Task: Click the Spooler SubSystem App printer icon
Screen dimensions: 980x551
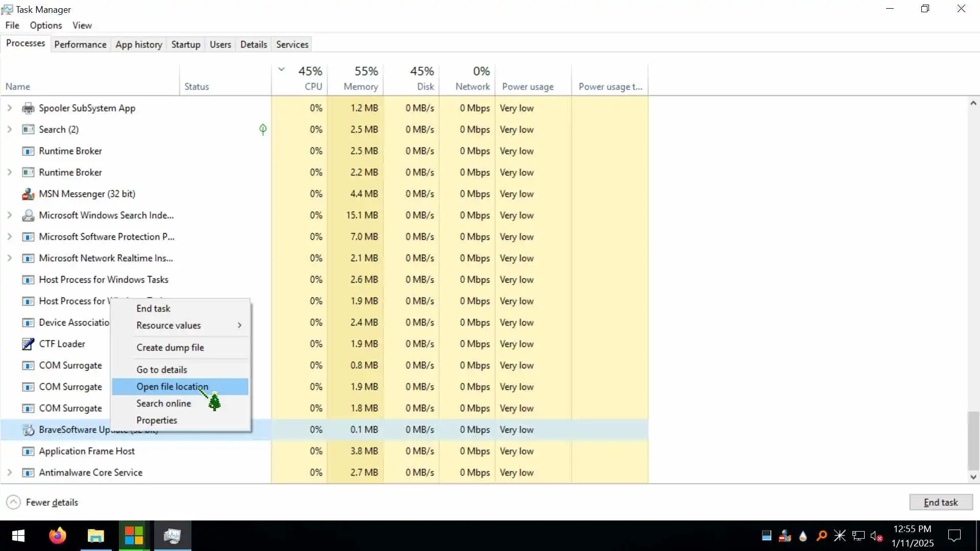Action: coord(28,108)
